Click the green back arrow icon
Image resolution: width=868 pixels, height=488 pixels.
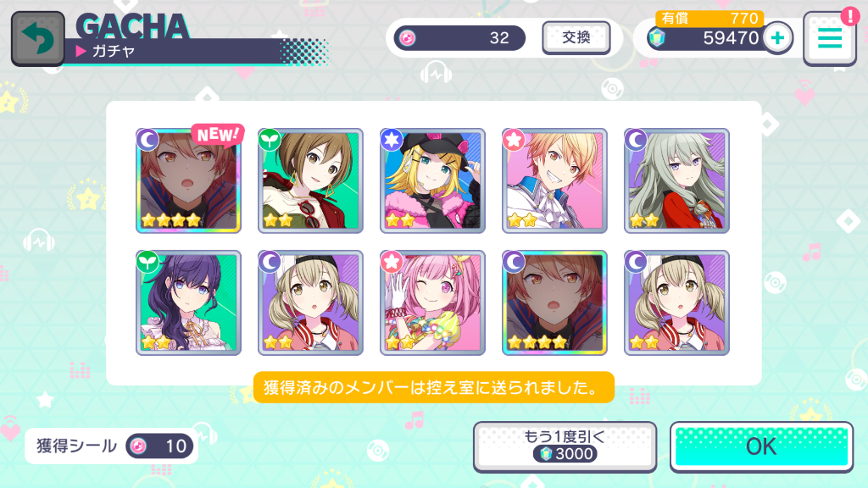point(37,38)
